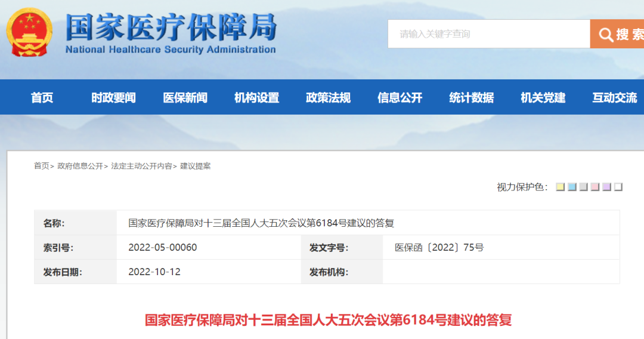Click the red article heading
Image resolution: width=644 pixels, height=339 pixels.
coord(328,320)
